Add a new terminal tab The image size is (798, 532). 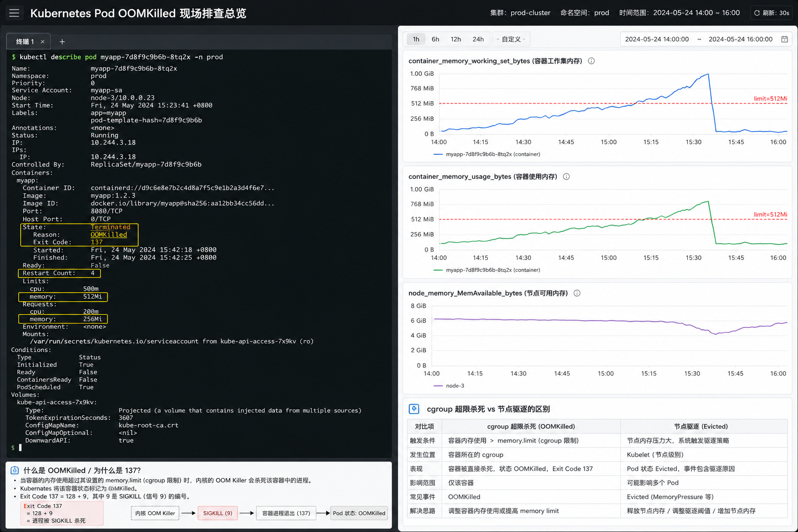62,42
